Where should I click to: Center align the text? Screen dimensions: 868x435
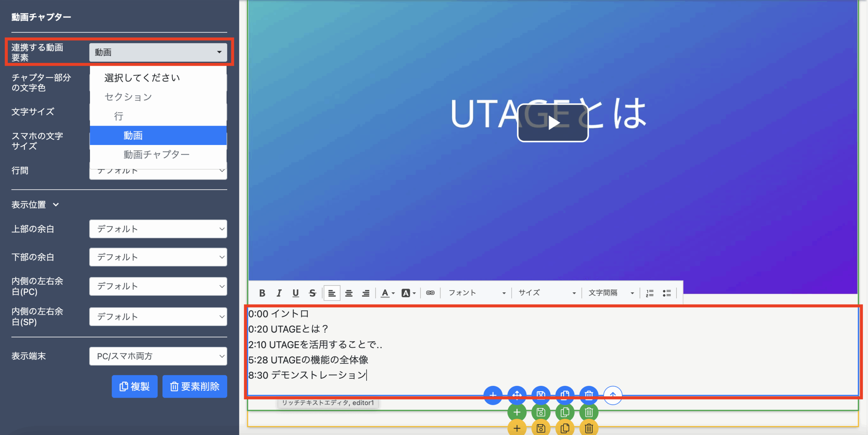tap(349, 293)
